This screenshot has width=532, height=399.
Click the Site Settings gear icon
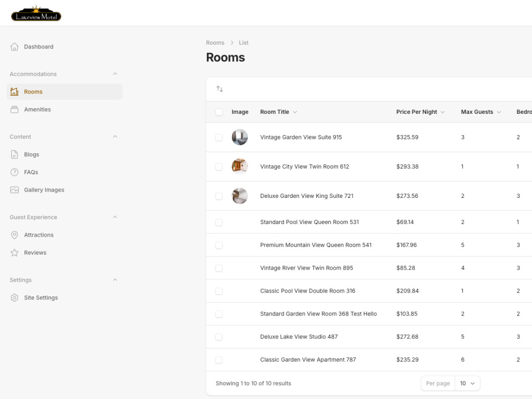[x=14, y=297]
